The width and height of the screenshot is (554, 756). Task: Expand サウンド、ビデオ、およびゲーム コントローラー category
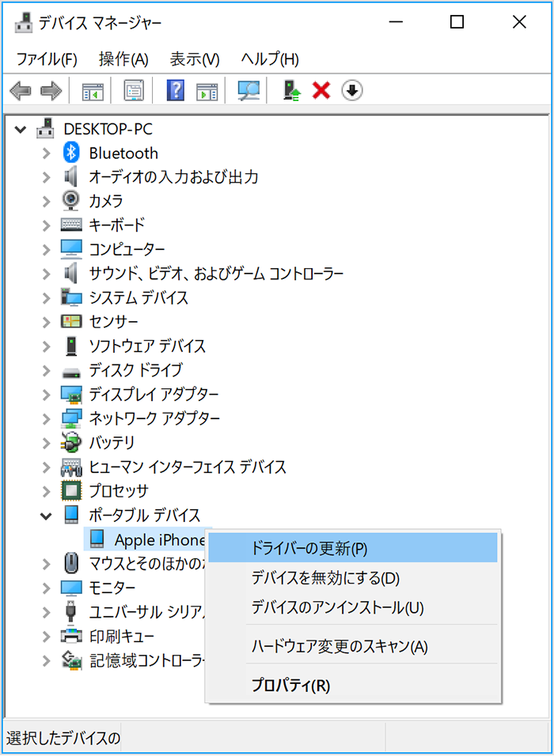point(47,274)
